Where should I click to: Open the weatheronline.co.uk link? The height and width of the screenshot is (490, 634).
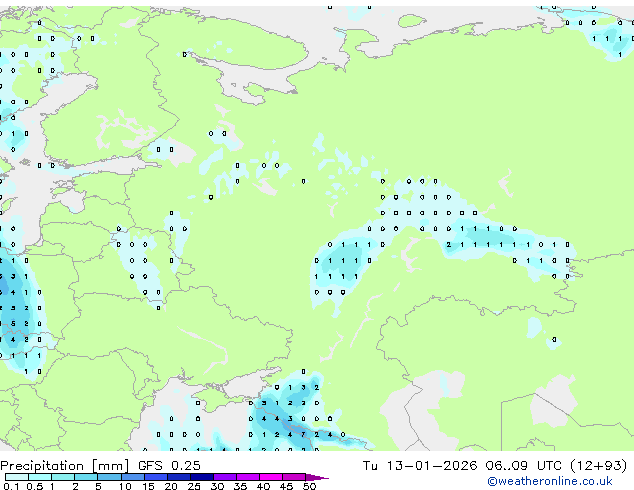550,481
